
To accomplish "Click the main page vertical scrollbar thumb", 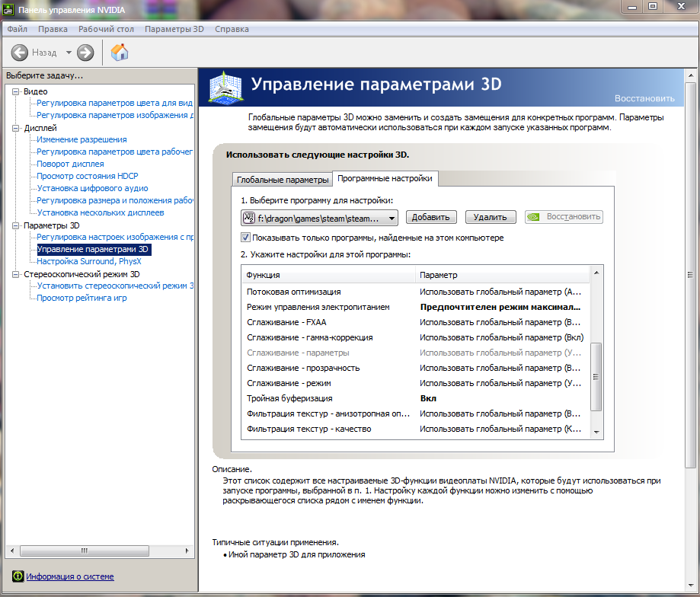I will pyautogui.click(x=690, y=275).
